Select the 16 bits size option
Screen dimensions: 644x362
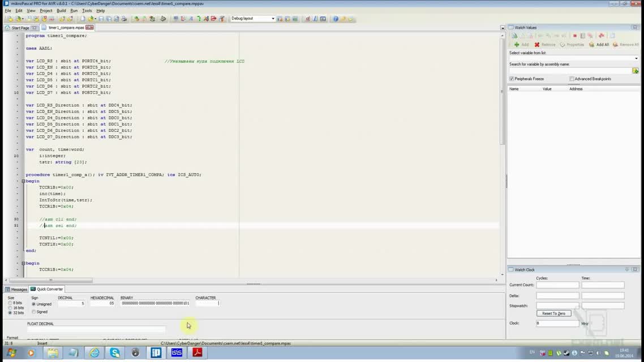(x=10, y=308)
